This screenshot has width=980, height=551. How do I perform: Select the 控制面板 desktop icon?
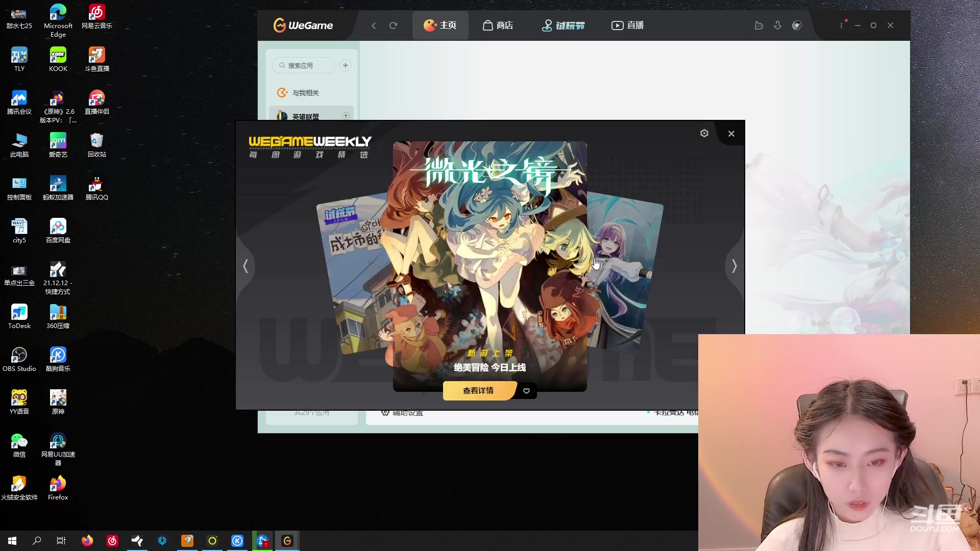19,188
